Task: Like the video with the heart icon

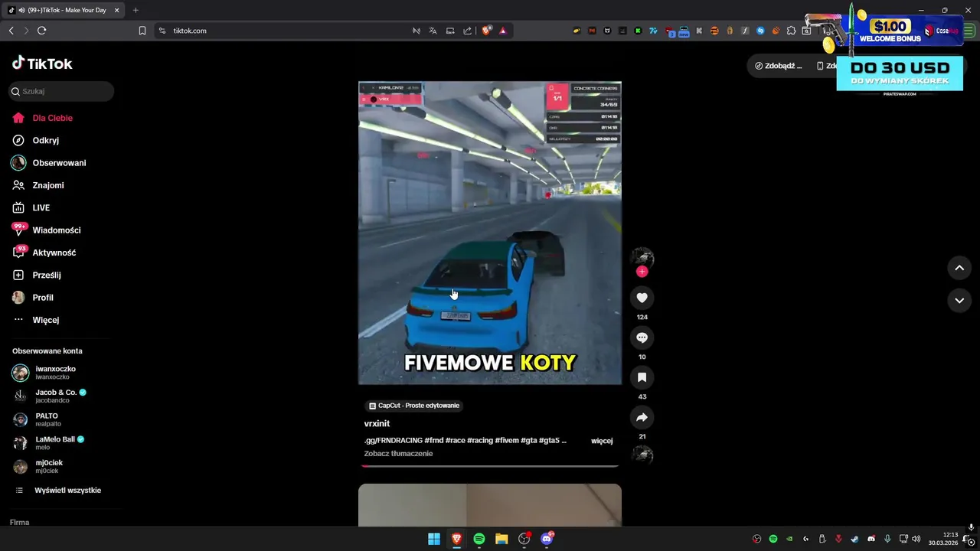Action: click(642, 298)
